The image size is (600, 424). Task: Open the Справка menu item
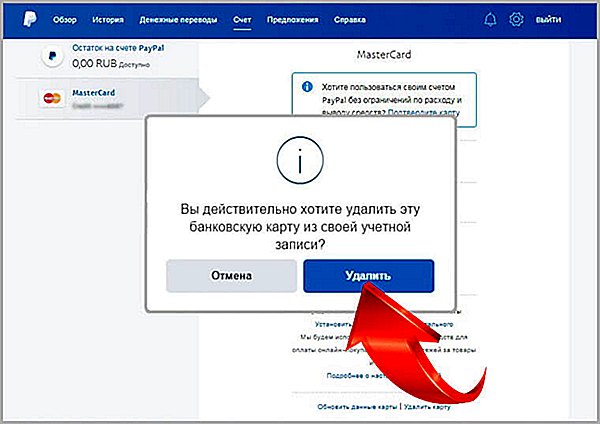pyautogui.click(x=350, y=20)
